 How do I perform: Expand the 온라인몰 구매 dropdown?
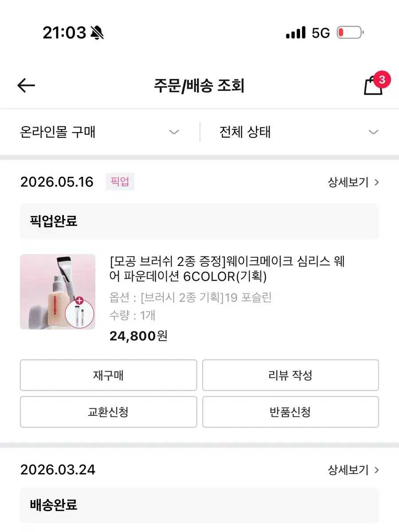[x=100, y=132]
